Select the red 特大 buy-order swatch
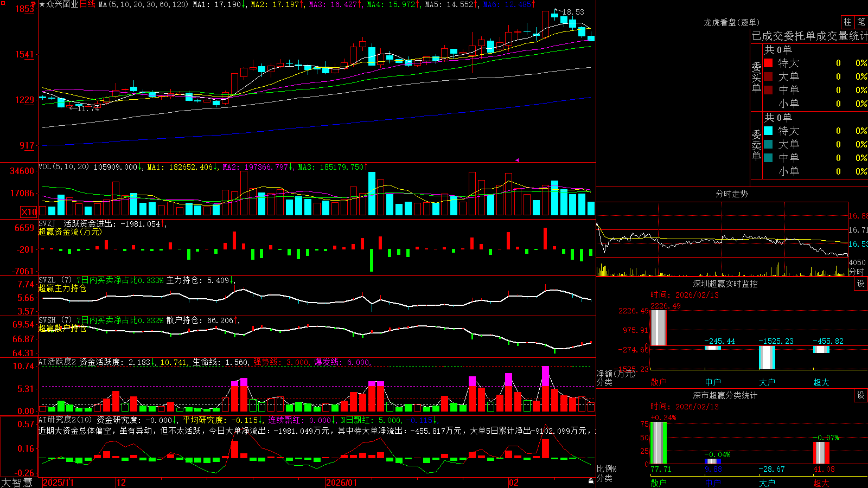 coord(768,63)
